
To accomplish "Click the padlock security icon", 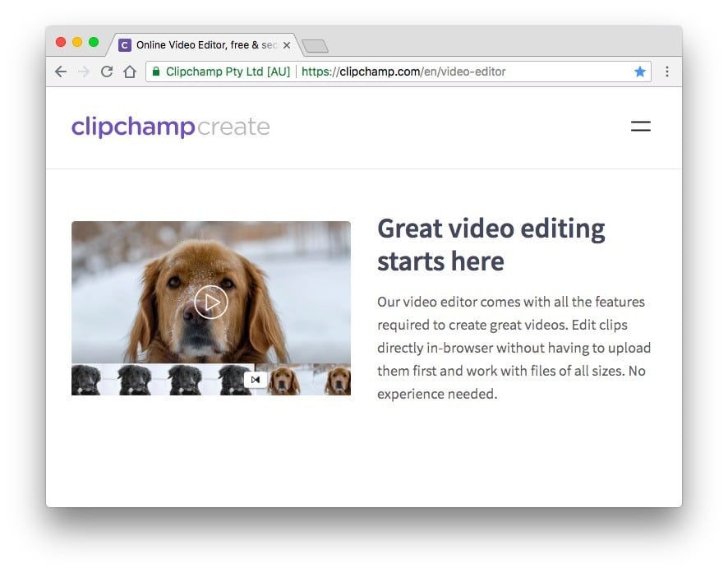I will [156, 72].
